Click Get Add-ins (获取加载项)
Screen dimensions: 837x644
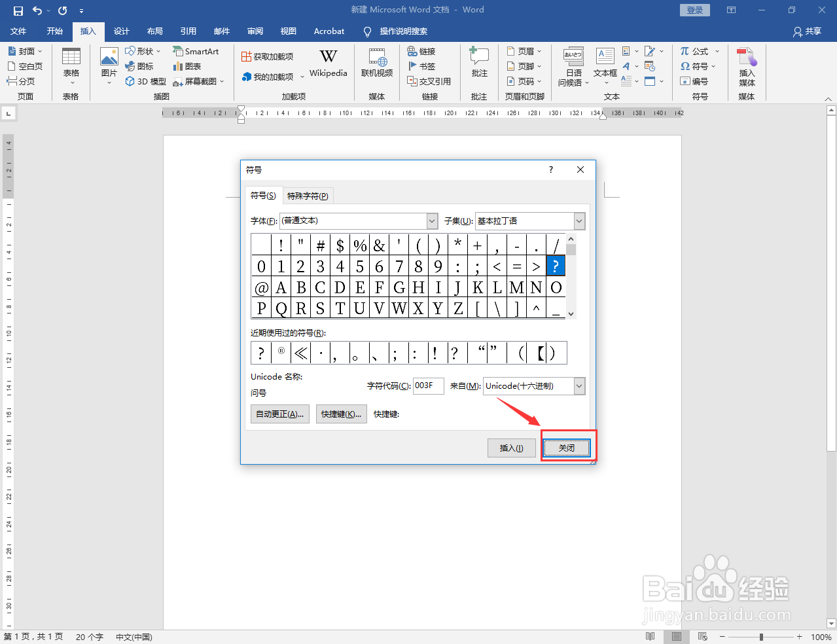[x=267, y=57]
